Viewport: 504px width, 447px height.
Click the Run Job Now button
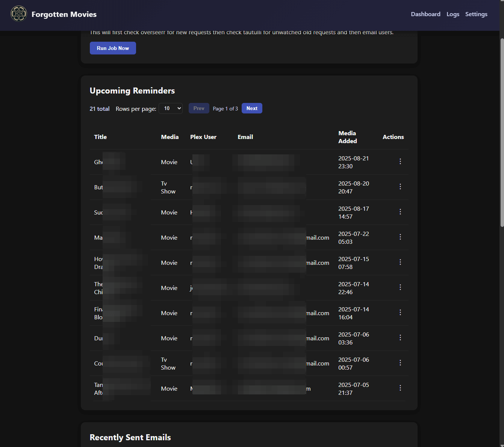tap(113, 48)
